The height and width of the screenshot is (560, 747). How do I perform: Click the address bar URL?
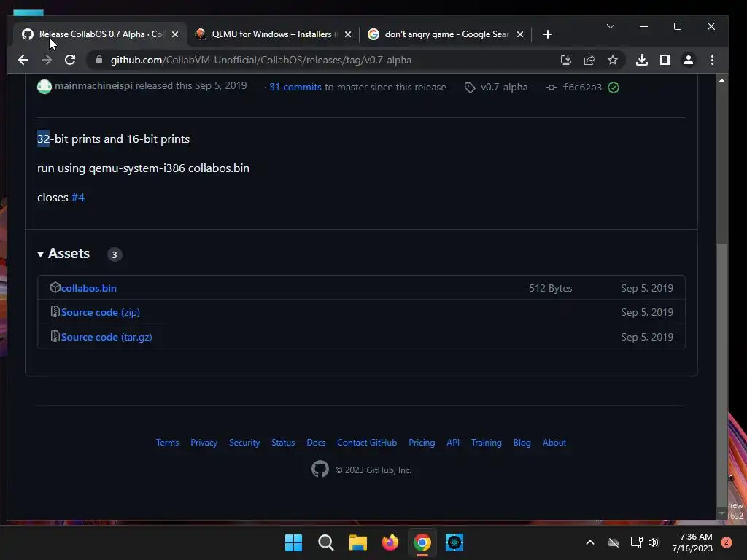pos(260,60)
